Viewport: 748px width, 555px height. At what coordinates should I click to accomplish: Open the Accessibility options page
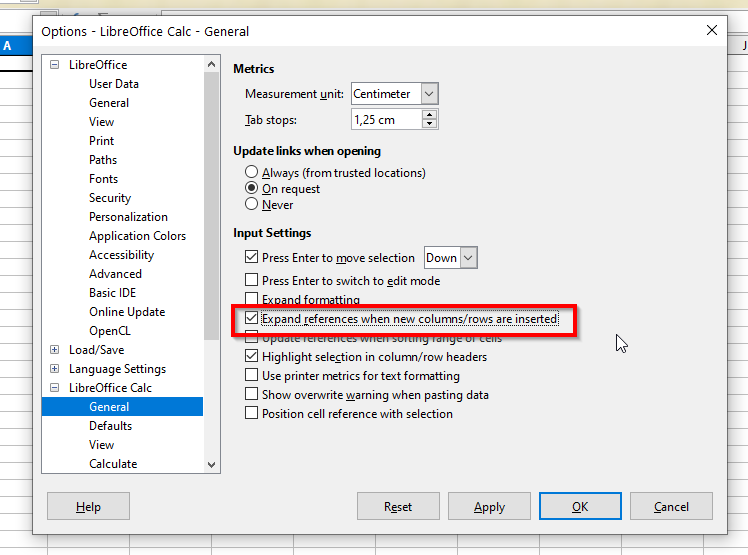coord(121,255)
